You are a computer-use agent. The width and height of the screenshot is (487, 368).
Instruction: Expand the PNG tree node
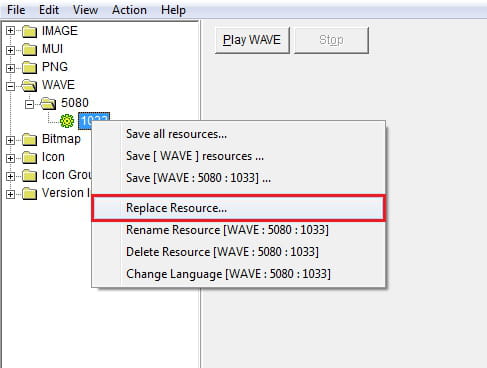click(10, 68)
